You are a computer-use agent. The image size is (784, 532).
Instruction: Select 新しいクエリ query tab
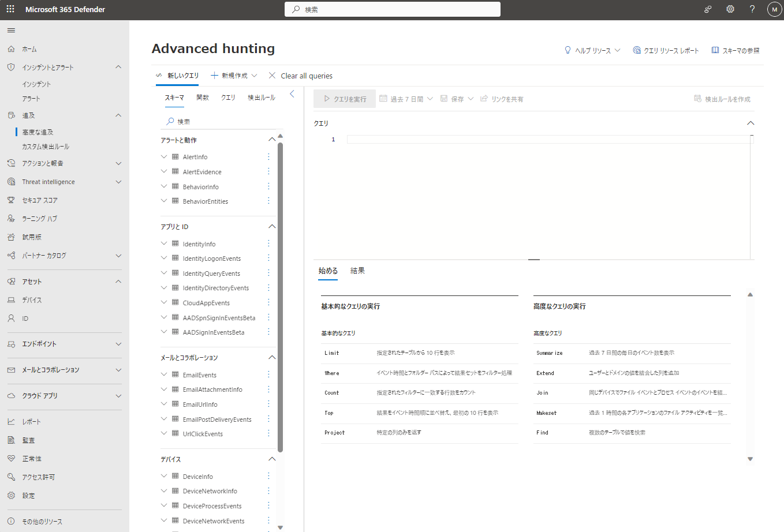[x=178, y=76]
